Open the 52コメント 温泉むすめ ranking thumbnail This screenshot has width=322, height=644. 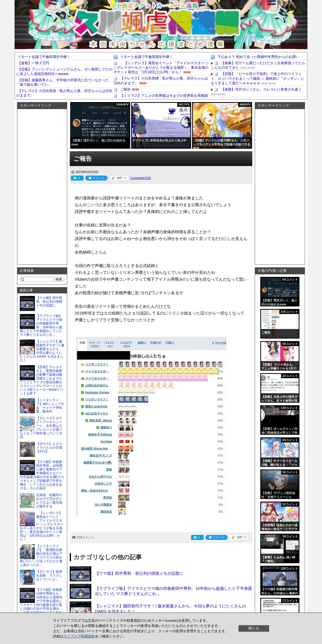[280, 516]
